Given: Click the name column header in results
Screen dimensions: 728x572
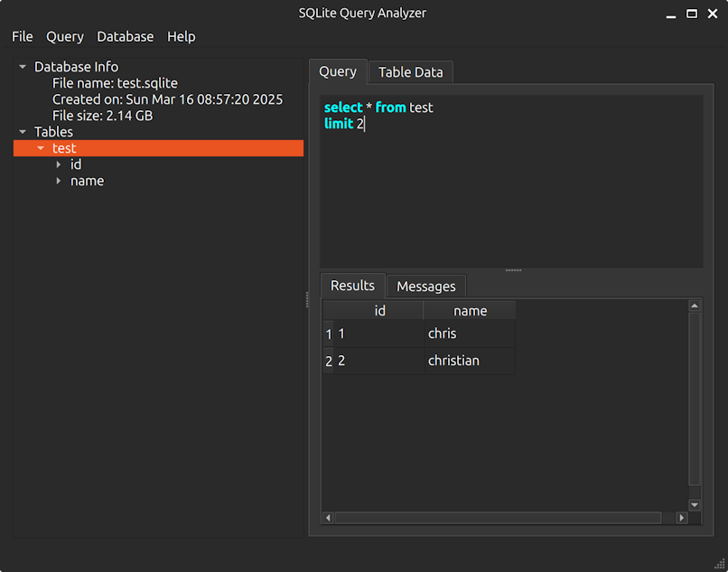Looking at the screenshot, I should (470, 310).
